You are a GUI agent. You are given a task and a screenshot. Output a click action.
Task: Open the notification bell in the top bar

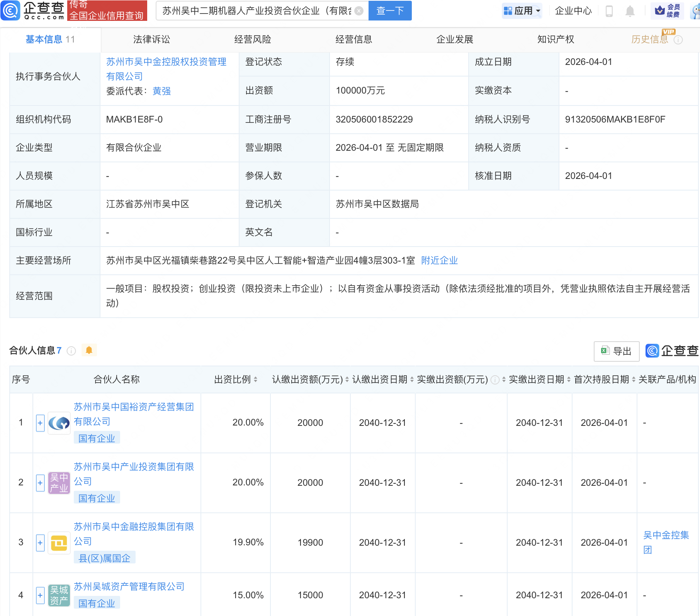[630, 11]
